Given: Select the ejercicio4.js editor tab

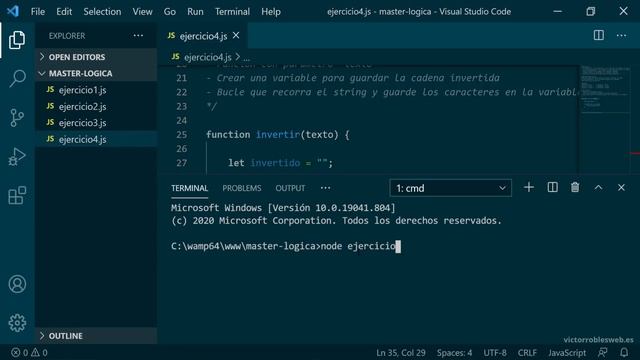Looking at the screenshot, I should tap(203, 36).
